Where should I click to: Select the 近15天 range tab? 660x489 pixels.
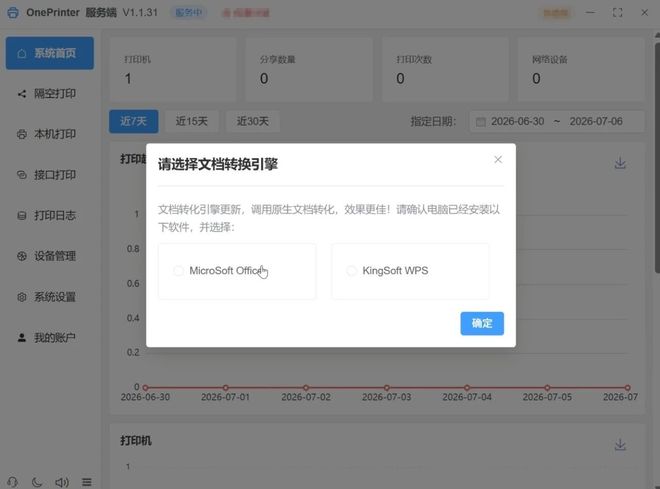click(192, 121)
